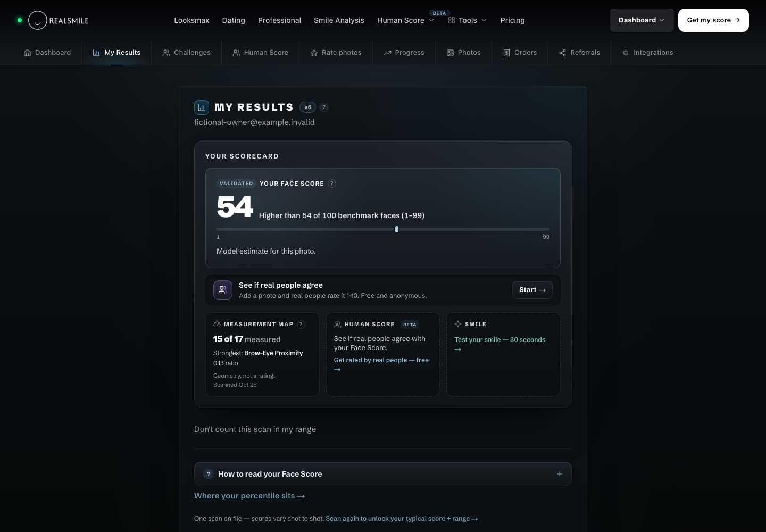Viewport: 766px width, 532px height.
Task: Open Smile Analysis in top navigation
Action: click(339, 20)
